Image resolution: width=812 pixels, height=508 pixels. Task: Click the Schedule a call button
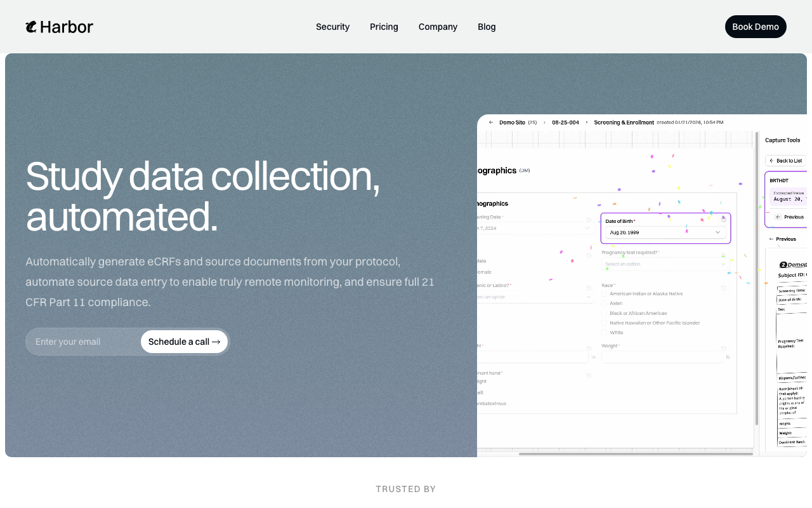tap(184, 342)
